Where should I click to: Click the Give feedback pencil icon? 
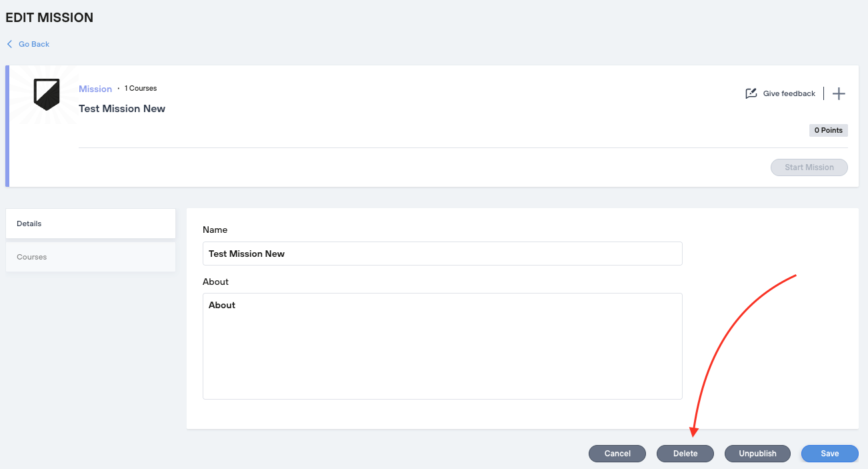[x=751, y=93]
